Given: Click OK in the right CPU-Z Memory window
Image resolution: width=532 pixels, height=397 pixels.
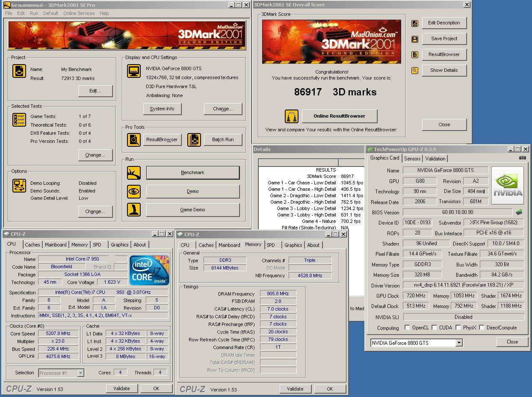Looking at the screenshot, I should point(330,389).
